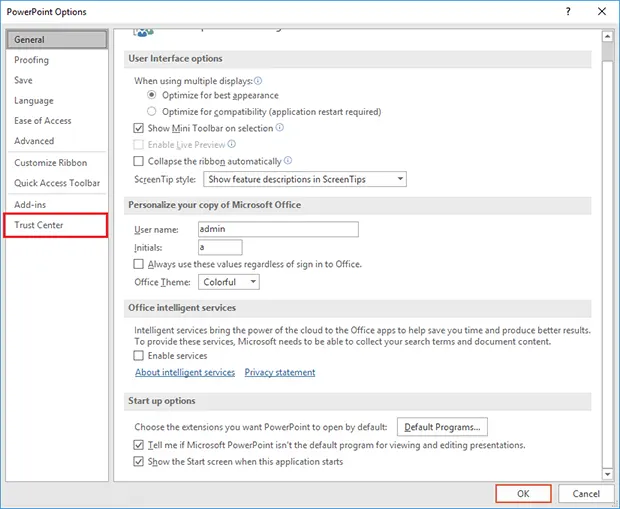Uncheck Show the Start screen option
This screenshot has width=620, height=509.
tap(138, 462)
